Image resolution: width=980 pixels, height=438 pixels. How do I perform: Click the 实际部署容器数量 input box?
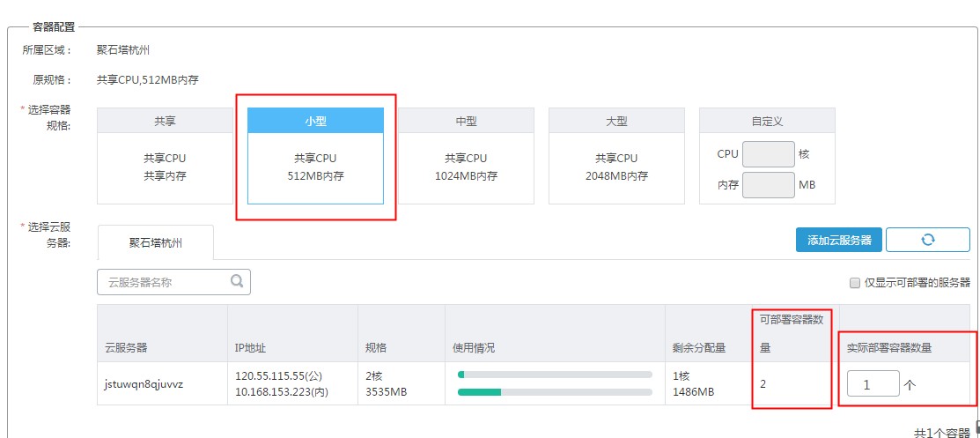point(873,383)
